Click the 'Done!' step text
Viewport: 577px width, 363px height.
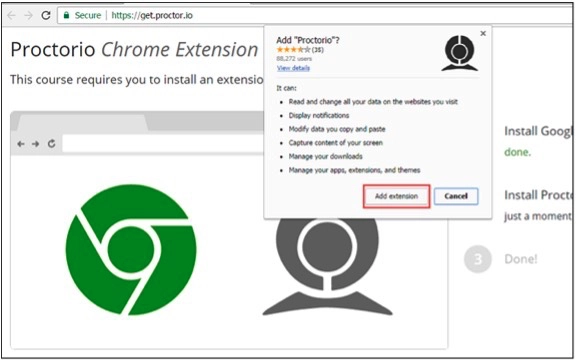[x=521, y=259]
